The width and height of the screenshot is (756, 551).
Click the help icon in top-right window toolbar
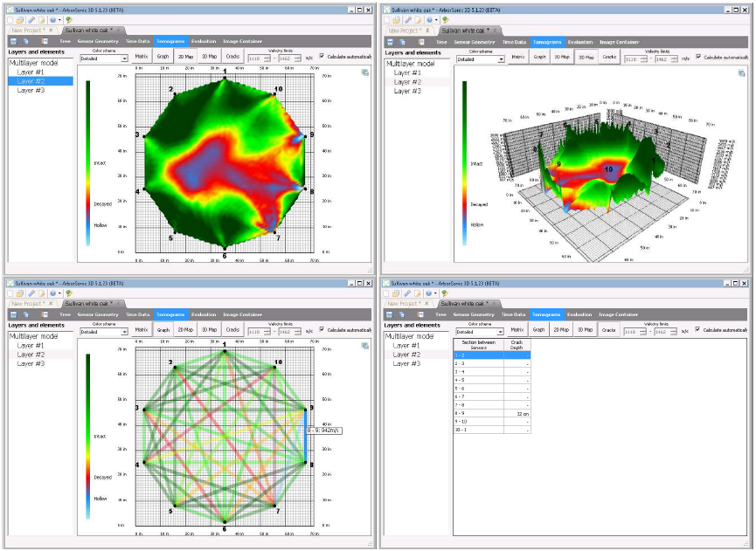[x=430, y=18]
